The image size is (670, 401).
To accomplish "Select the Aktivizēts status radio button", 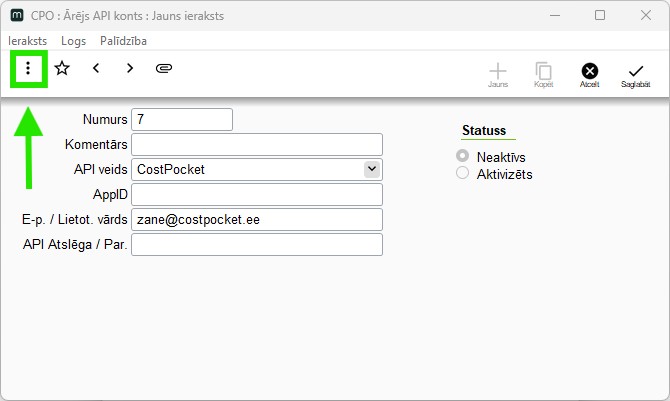I will point(462,173).
